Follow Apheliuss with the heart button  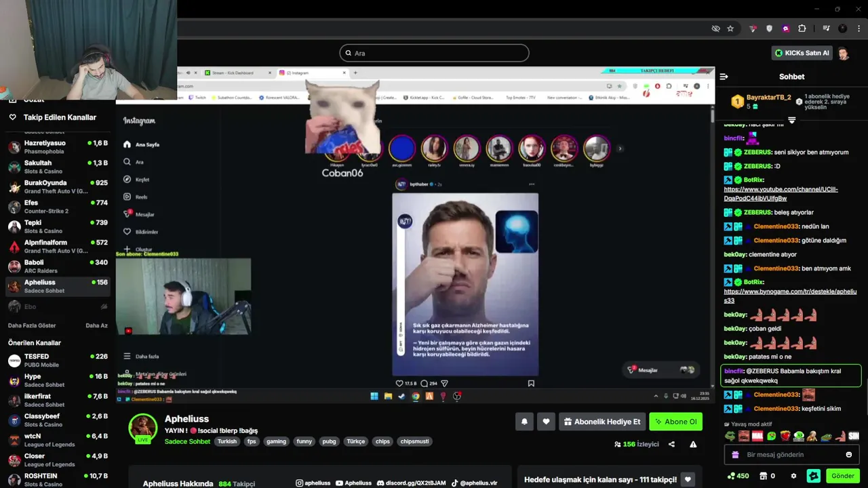coord(546,422)
